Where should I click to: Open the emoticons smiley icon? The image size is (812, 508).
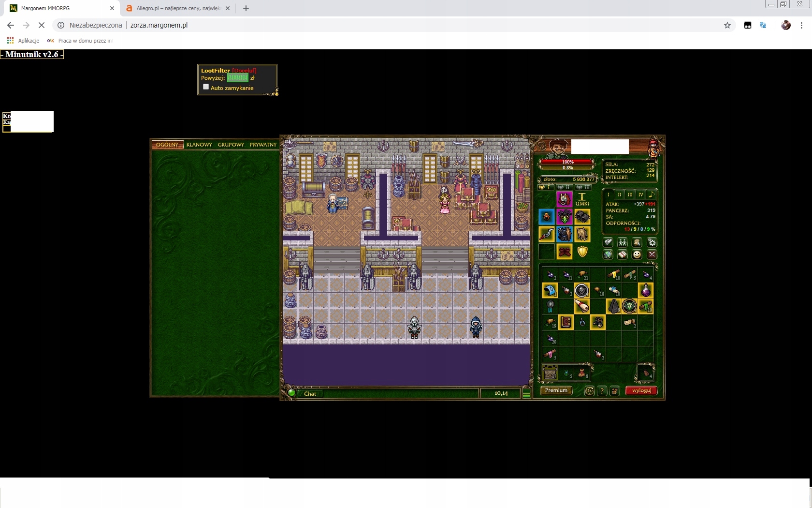click(637, 254)
